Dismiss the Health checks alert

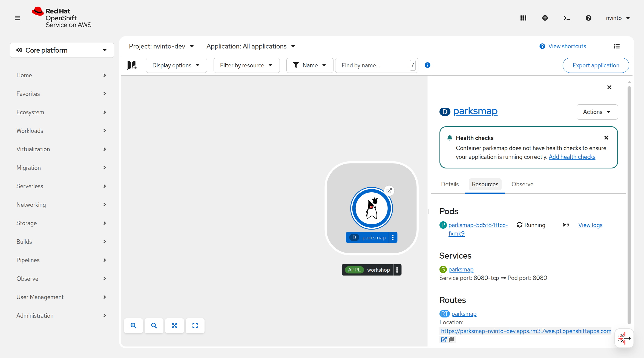click(x=606, y=138)
